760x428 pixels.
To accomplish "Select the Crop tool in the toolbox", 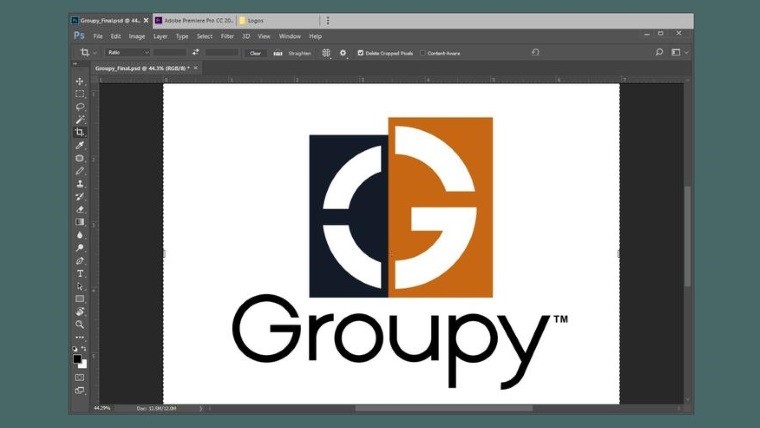I will click(x=80, y=132).
